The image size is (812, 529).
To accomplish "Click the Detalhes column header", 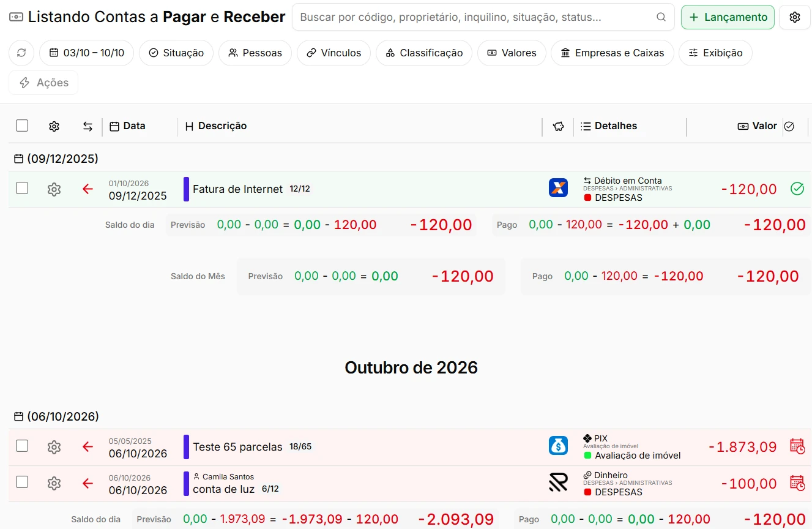I will [x=609, y=126].
